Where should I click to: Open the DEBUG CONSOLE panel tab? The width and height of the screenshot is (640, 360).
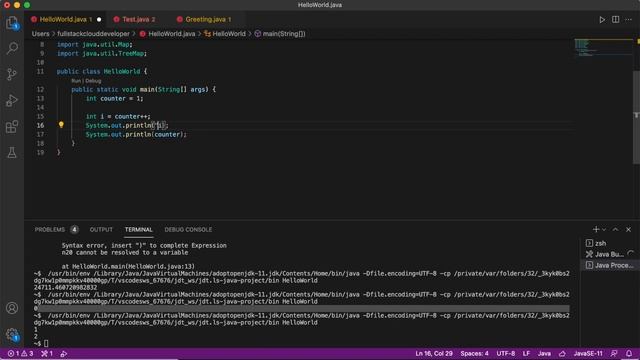click(188, 229)
